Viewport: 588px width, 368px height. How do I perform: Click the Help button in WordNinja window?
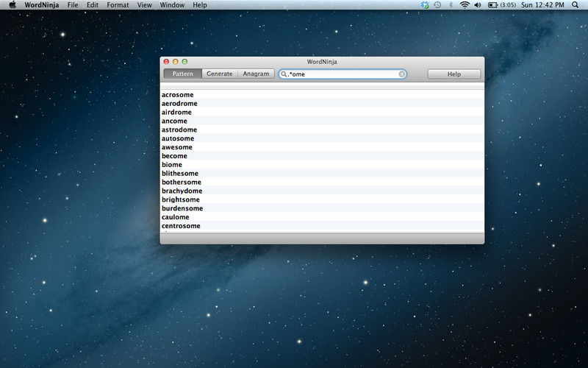(x=453, y=74)
